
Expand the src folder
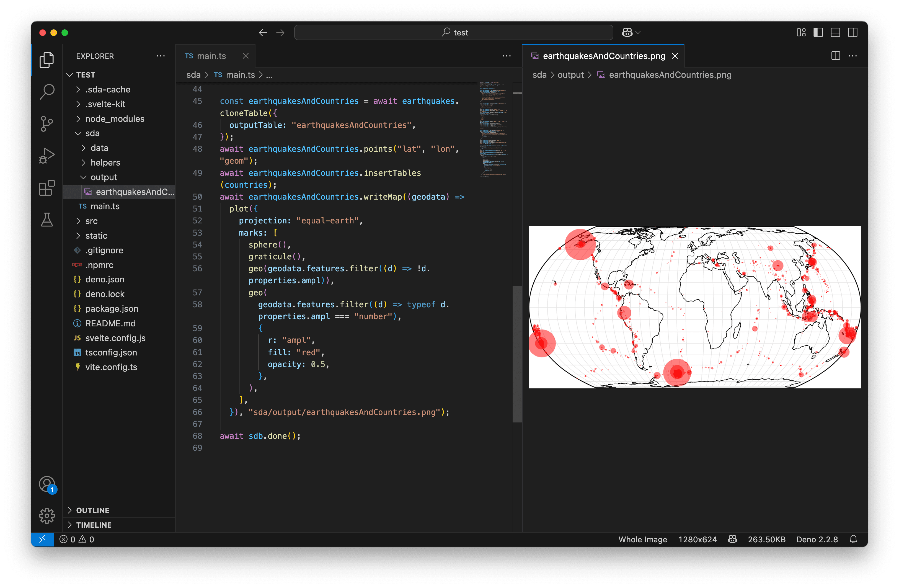(119, 221)
